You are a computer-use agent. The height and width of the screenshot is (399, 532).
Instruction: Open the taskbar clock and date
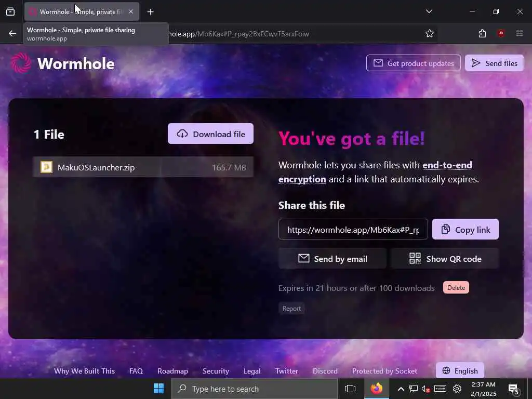484,389
